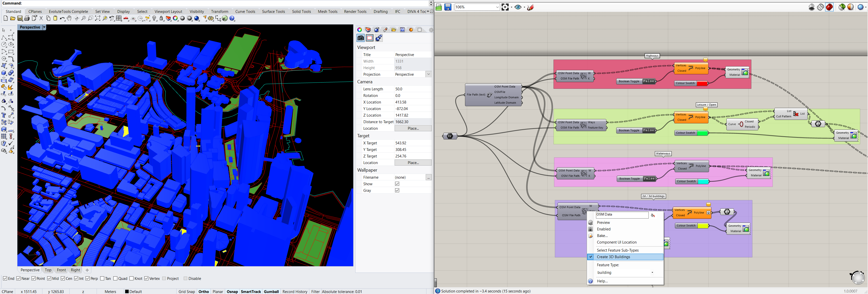Screen dimensions: 868x294
Task: Toggle the Near osnap checkbox
Action: tap(19, 279)
